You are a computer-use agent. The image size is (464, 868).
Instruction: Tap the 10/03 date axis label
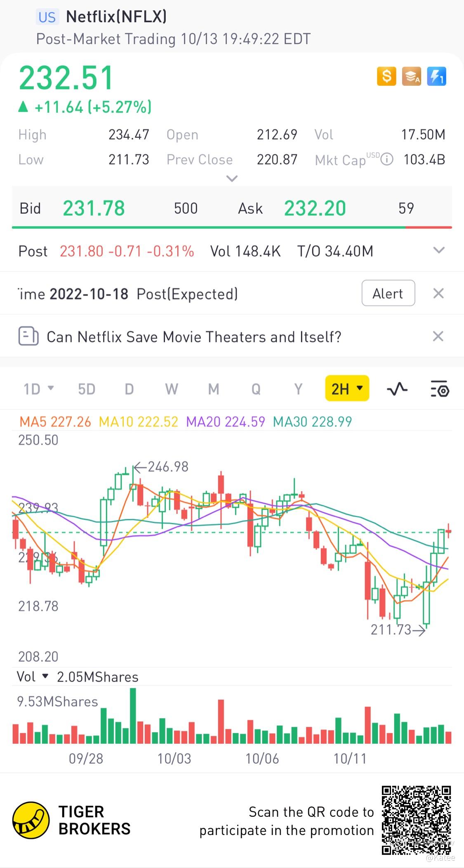174,758
